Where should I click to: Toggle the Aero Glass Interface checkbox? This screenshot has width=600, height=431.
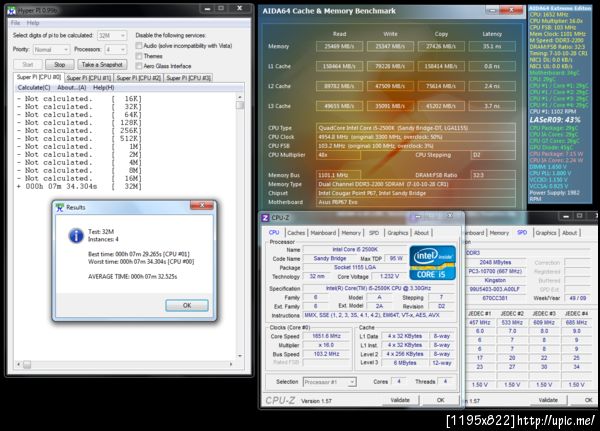coord(139,66)
